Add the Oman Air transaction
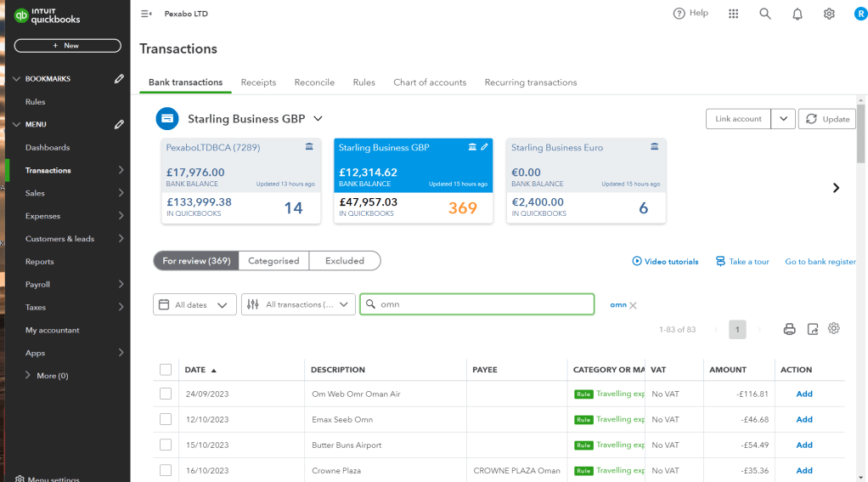This screenshot has width=868, height=482. click(x=804, y=394)
